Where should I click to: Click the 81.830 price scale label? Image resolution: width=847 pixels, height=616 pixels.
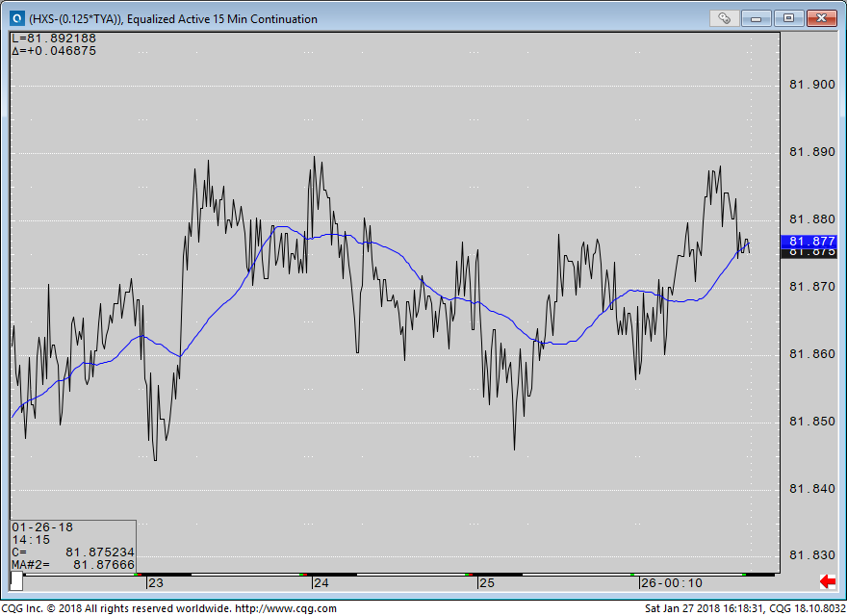point(812,555)
